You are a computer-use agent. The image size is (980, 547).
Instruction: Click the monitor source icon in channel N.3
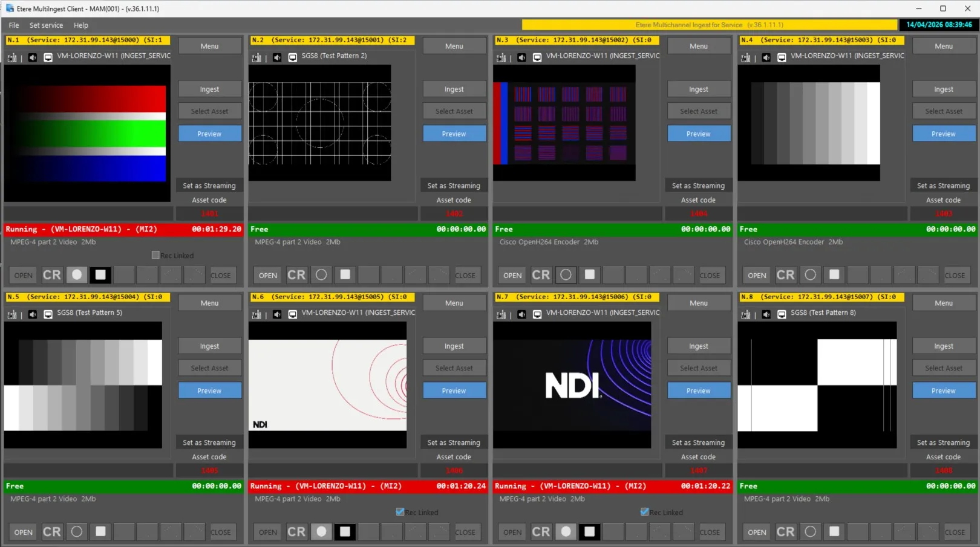[537, 57]
